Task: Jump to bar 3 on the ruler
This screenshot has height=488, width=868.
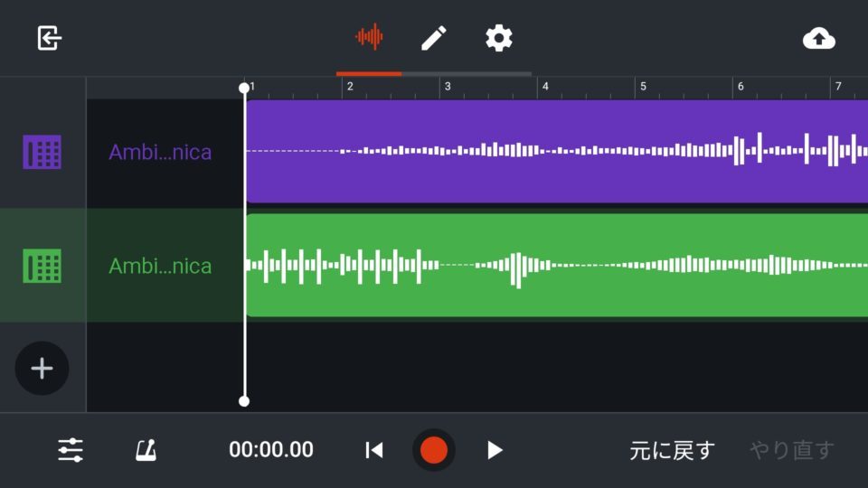Action: pos(448,87)
